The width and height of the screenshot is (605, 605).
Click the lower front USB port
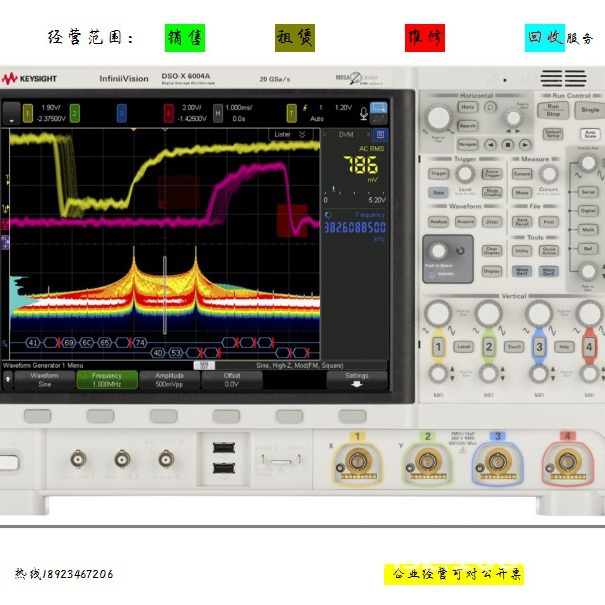tap(224, 468)
